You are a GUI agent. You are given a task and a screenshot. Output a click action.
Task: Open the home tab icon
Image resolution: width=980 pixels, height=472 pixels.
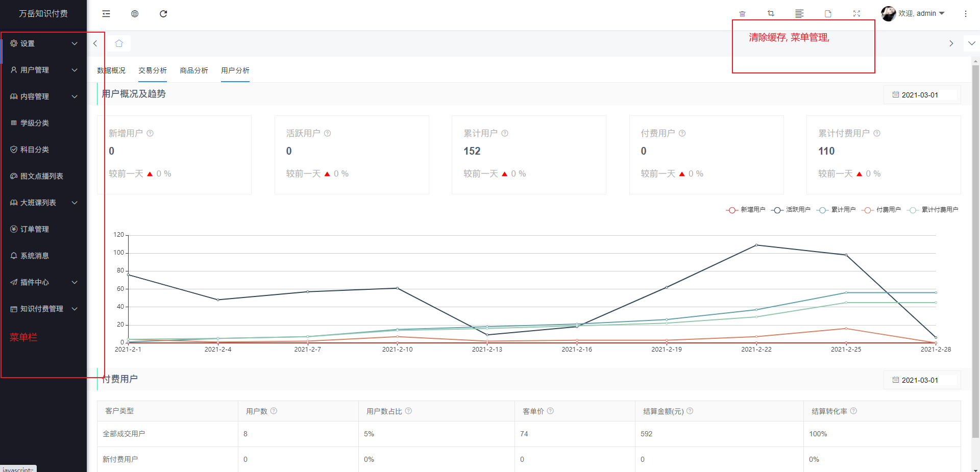119,43
